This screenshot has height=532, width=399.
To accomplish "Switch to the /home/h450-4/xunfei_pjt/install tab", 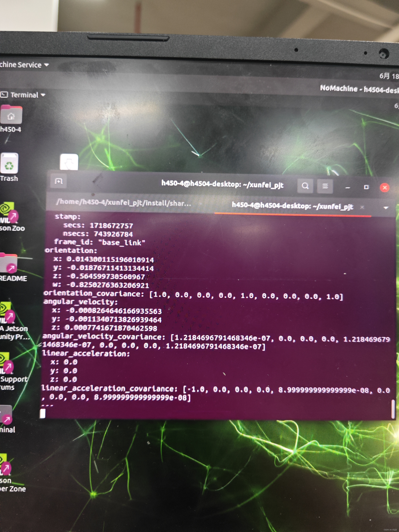I will coord(123,202).
